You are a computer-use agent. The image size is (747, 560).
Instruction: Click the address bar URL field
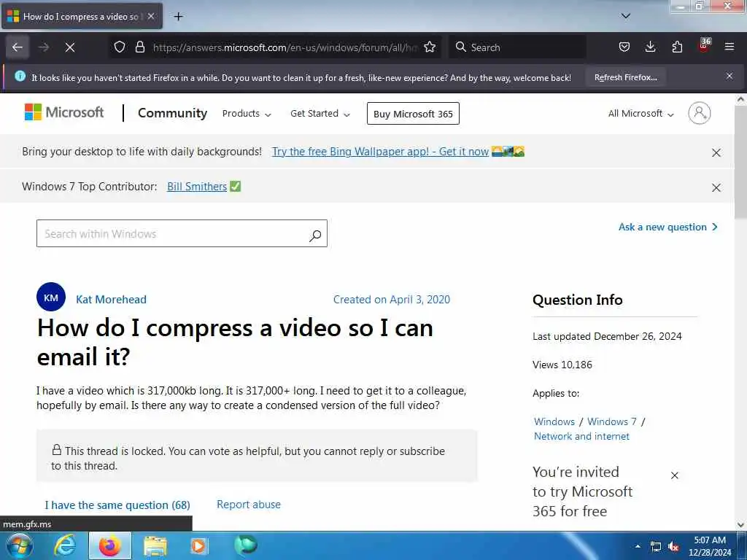tap(285, 47)
